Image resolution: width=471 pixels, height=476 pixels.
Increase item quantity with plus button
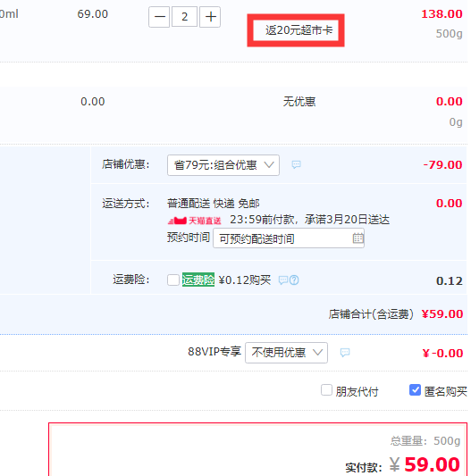point(210,17)
